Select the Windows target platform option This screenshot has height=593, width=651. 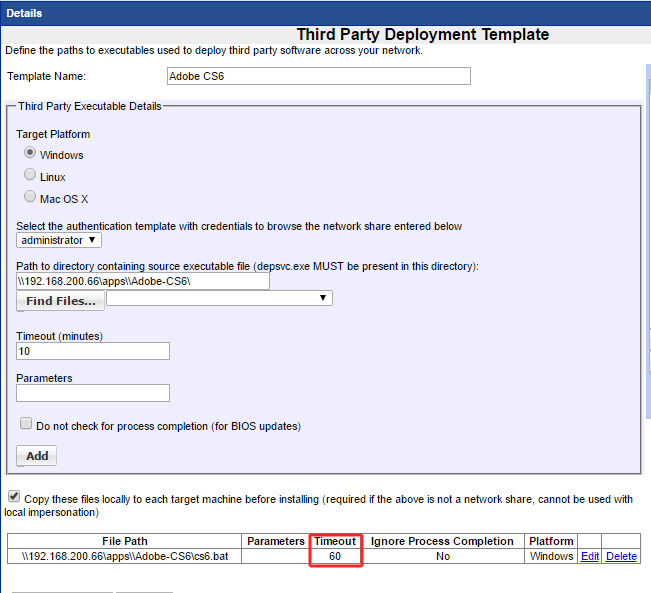(x=30, y=154)
